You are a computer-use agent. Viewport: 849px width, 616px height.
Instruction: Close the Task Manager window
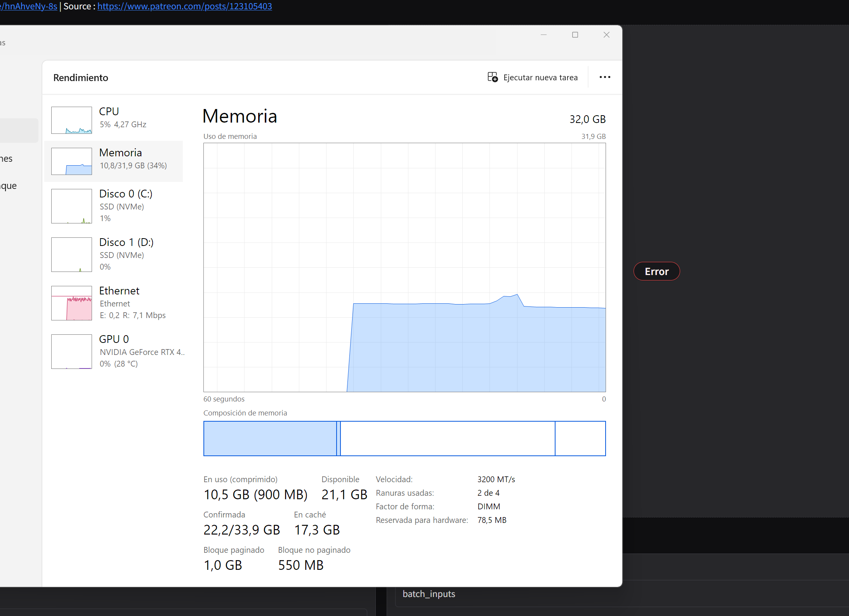tap(606, 35)
